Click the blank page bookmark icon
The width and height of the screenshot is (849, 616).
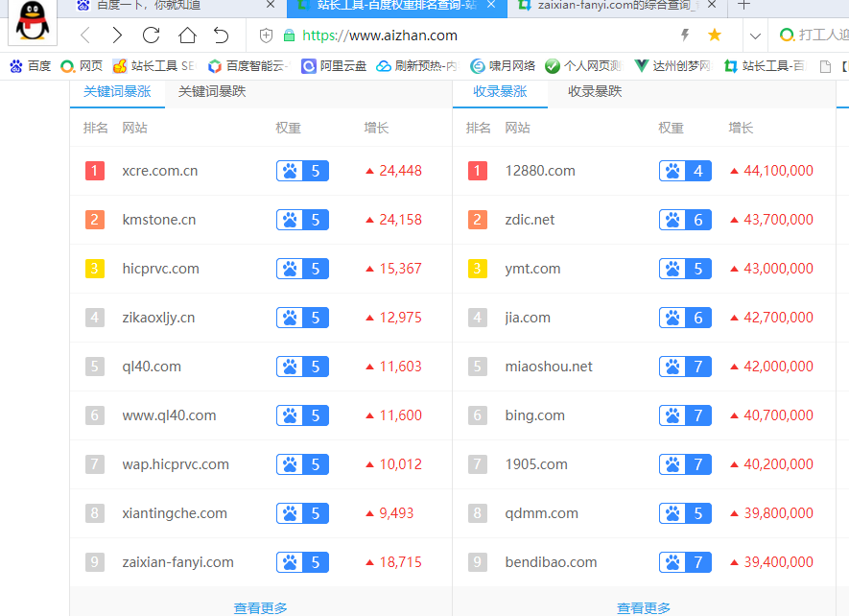coord(825,66)
